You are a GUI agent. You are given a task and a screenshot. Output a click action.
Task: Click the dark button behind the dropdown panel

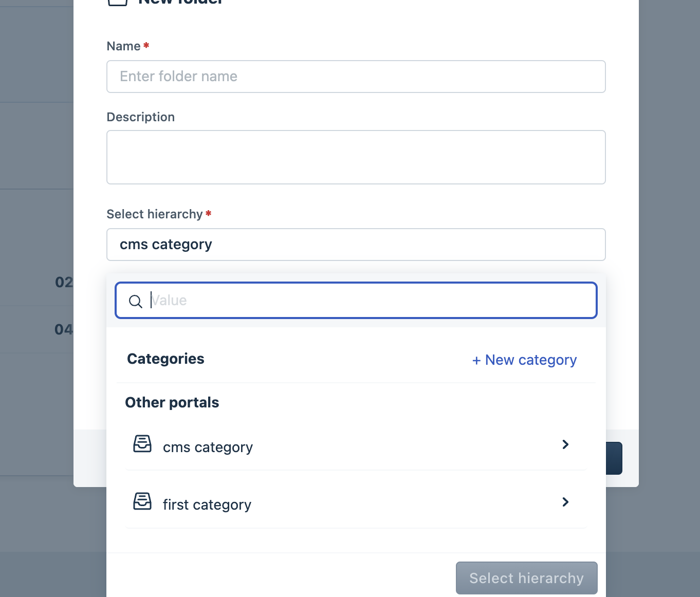click(x=615, y=458)
